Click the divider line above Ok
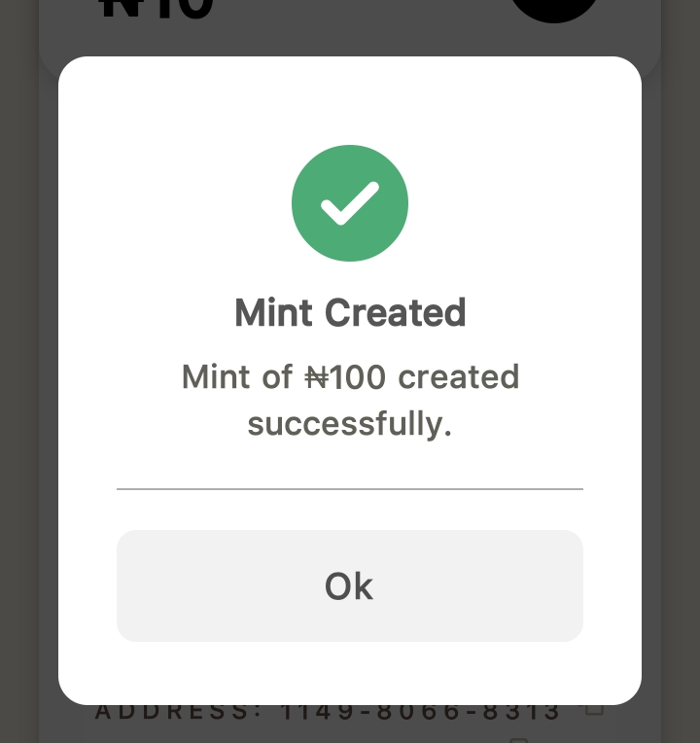 tap(350, 488)
